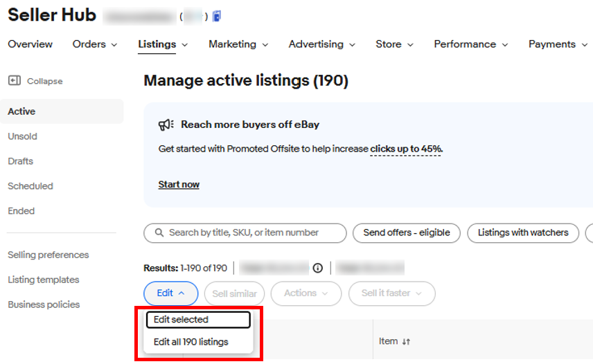Filter by Listings with watchers
Screen dimensions: 593x364
(x=523, y=233)
